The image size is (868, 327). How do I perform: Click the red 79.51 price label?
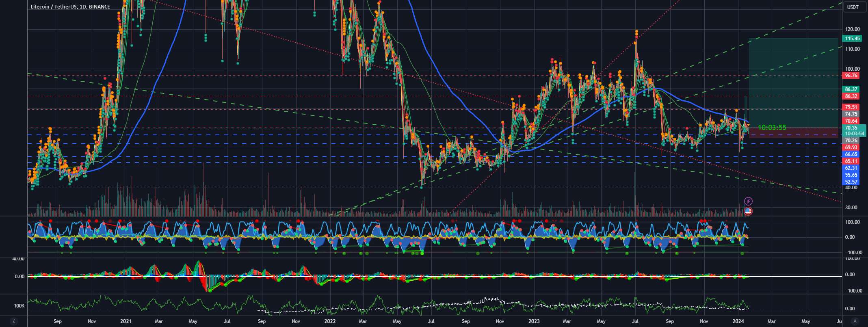pos(851,107)
